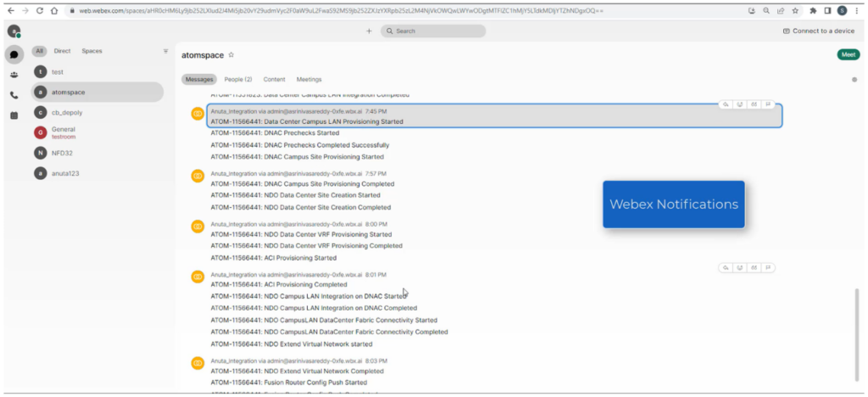Open the spaces list filter icon
Image resolution: width=868 pixels, height=397 pixels.
pyautogui.click(x=165, y=51)
